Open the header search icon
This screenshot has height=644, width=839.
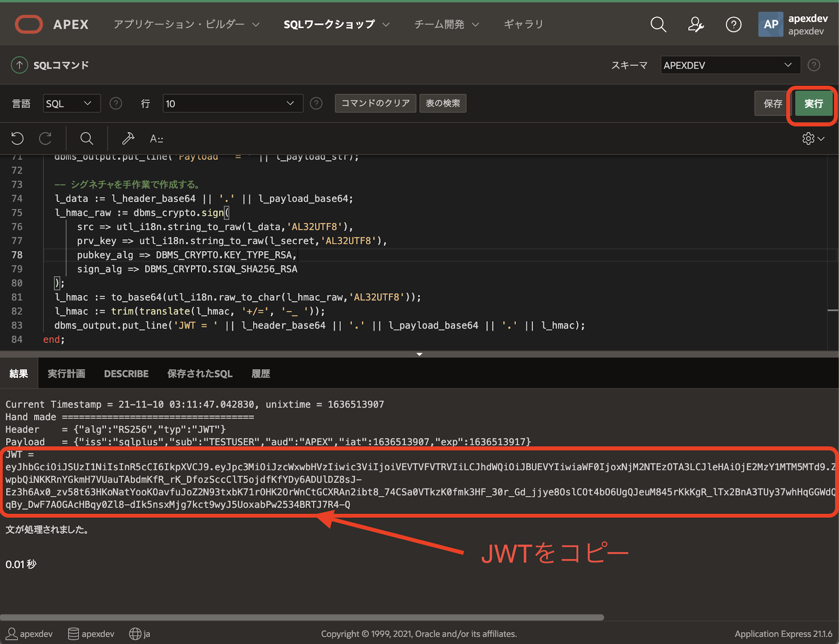click(658, 25)
